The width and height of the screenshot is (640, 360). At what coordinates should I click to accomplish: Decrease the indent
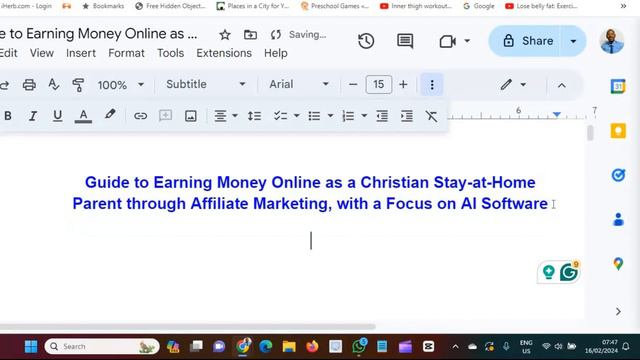[382, 116]
